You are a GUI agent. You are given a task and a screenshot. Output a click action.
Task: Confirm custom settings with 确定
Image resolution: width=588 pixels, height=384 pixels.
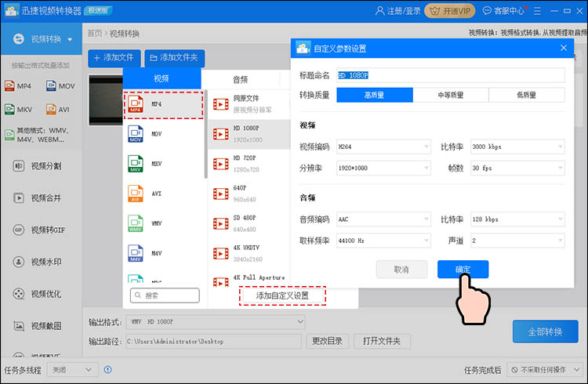coord(463,270)
